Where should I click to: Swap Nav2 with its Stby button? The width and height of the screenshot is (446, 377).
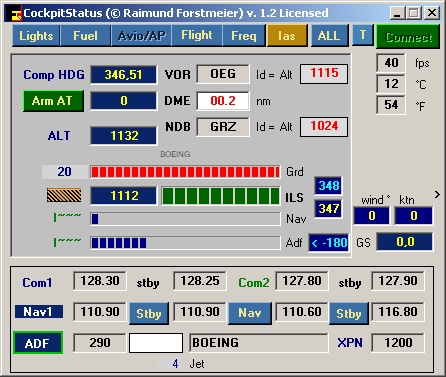tap(349, 313)
